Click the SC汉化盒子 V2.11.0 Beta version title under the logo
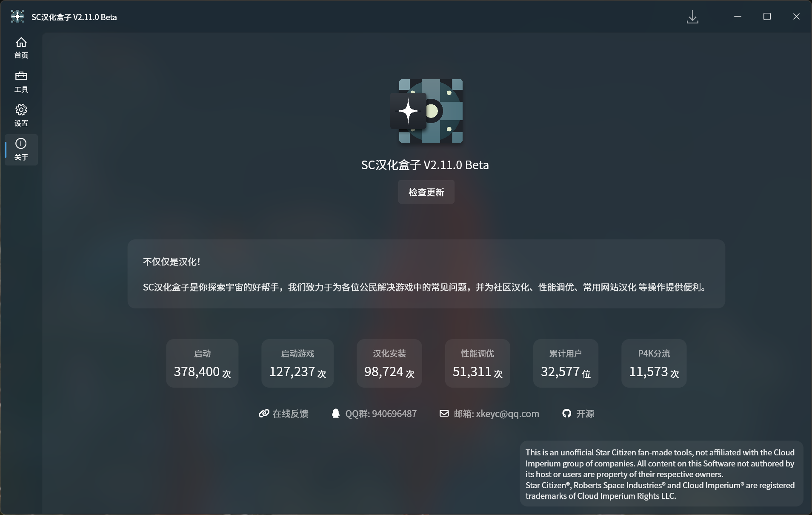Viewport: 812px width, 515px height. (x=425, y=165)
